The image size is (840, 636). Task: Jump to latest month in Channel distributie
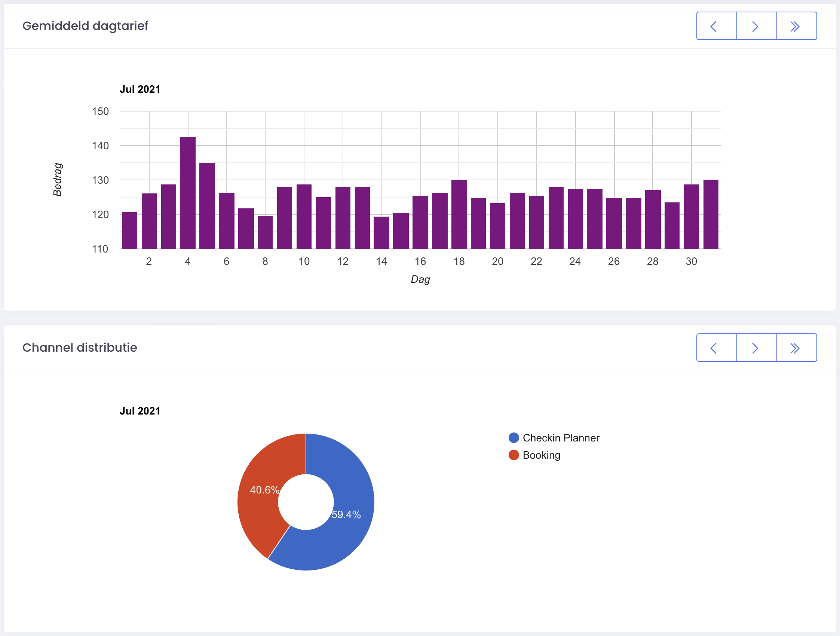(796, 348)
